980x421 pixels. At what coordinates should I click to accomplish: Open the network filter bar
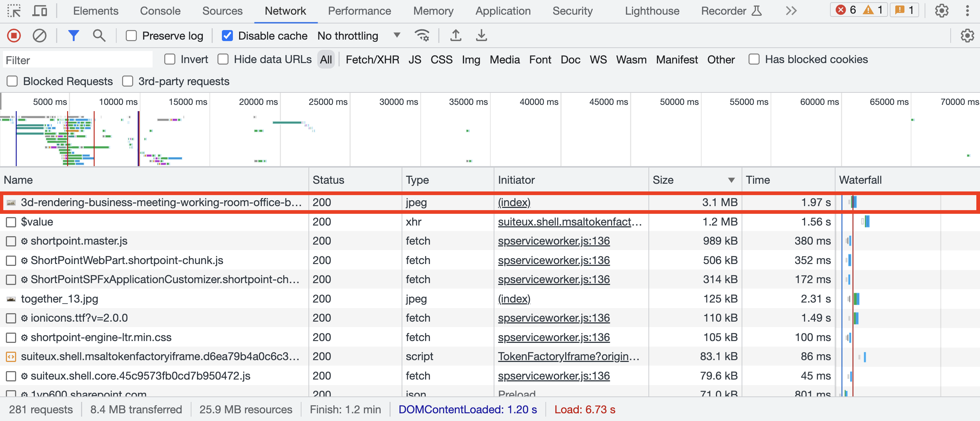[x=73, y=35]
